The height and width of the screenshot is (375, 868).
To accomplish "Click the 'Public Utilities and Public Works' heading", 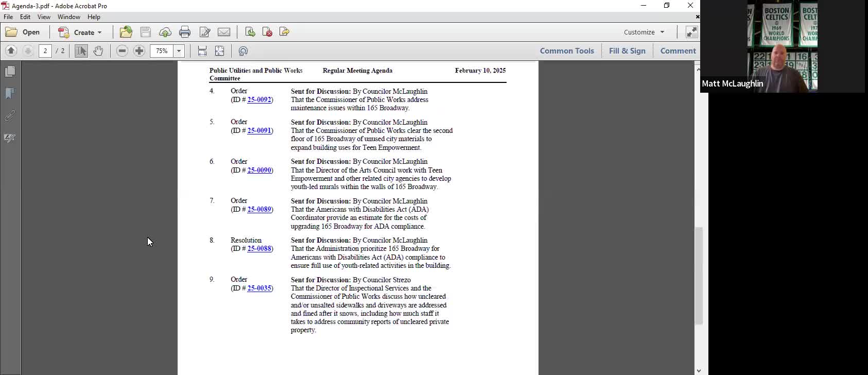I will coord(256,71).
